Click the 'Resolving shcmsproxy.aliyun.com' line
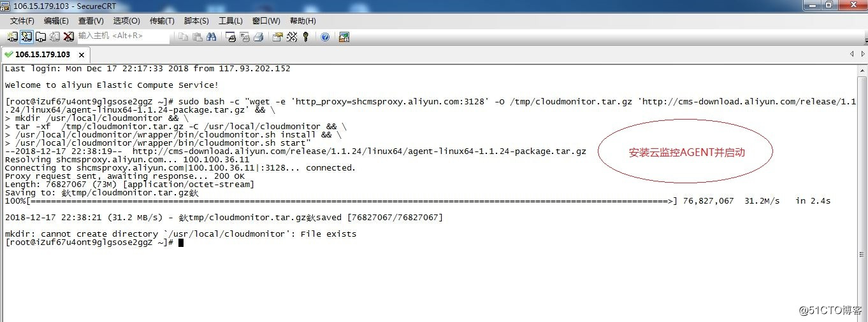The width and height of the screenshot is (868, 322). click(x=127, y=160)
